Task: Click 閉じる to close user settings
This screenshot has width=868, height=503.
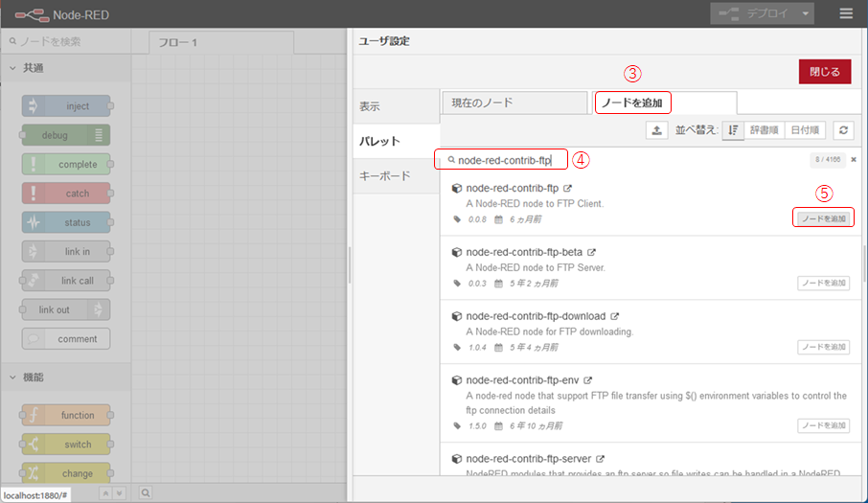Action: point(824,72)
